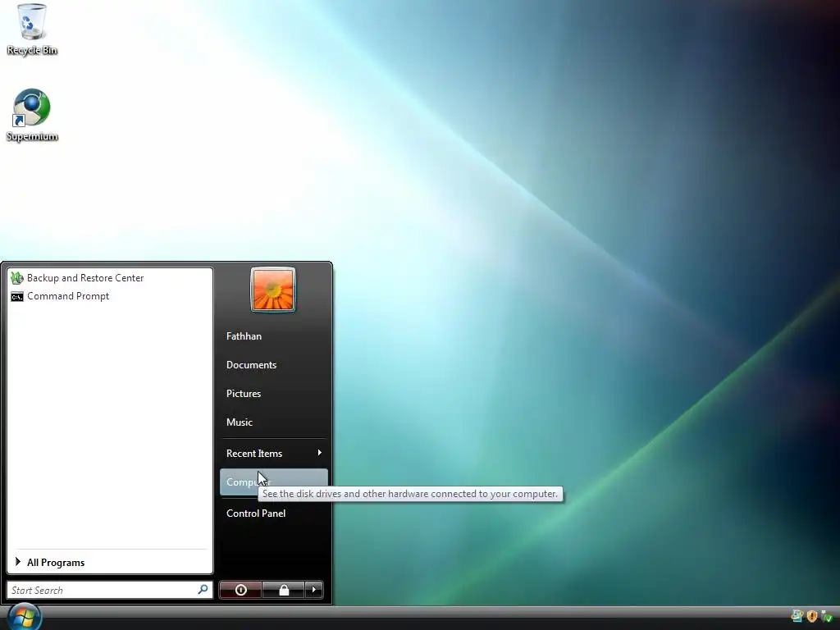Click the Windows Start orb

tap(24, 617)
